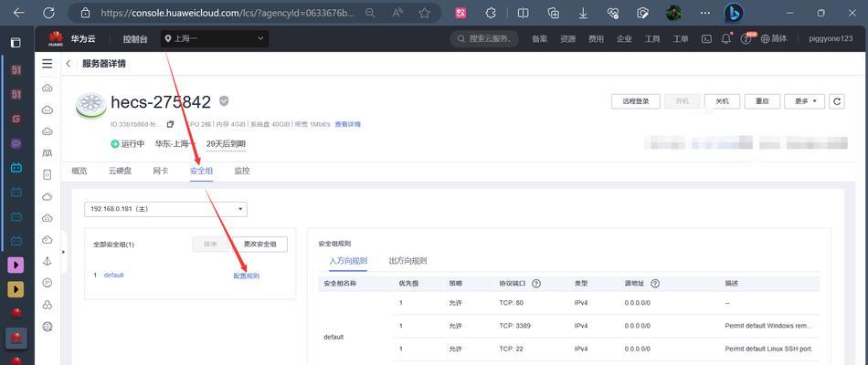Open the browser Downloads icon
The image size is (868, 365).
(583, 13)
